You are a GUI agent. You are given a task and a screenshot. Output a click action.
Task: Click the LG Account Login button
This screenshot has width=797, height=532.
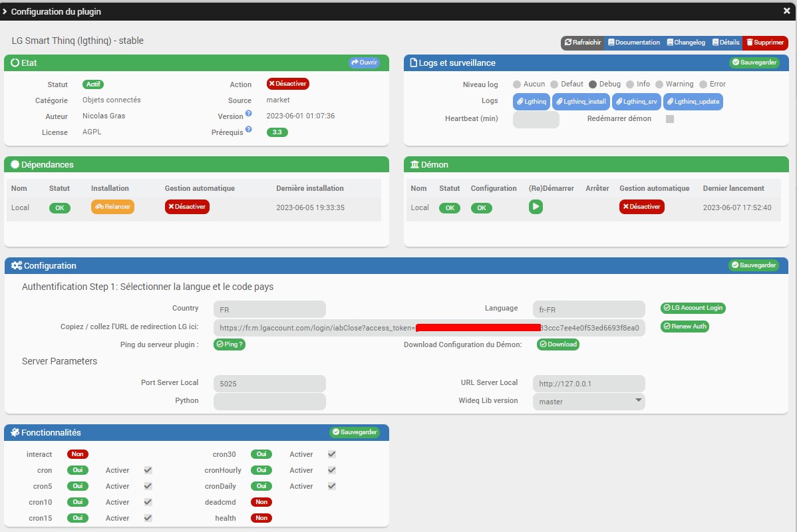tap(693, 308)
